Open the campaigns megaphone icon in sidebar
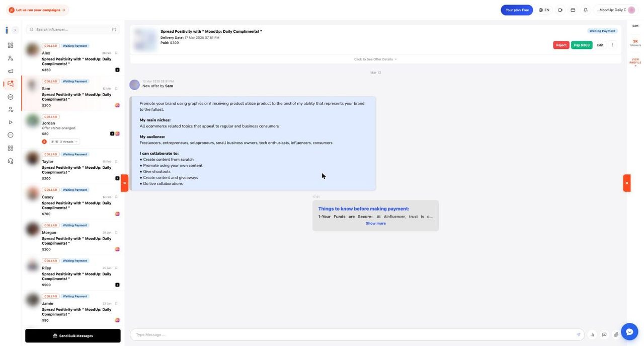 11,71
